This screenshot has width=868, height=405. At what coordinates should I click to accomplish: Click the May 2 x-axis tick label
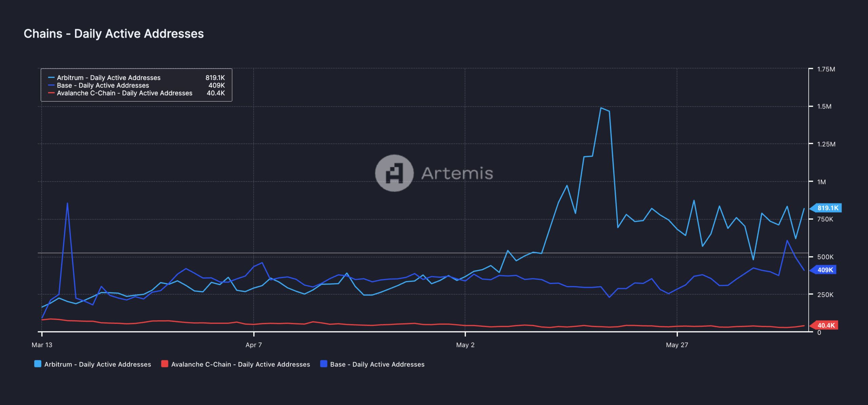tap(465, 345)
